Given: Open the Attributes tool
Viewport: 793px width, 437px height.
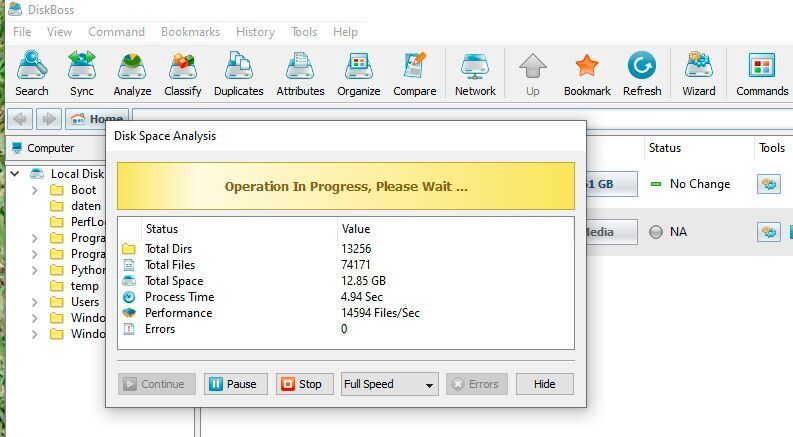Looking at the screenshot, I should click(300, 74).
